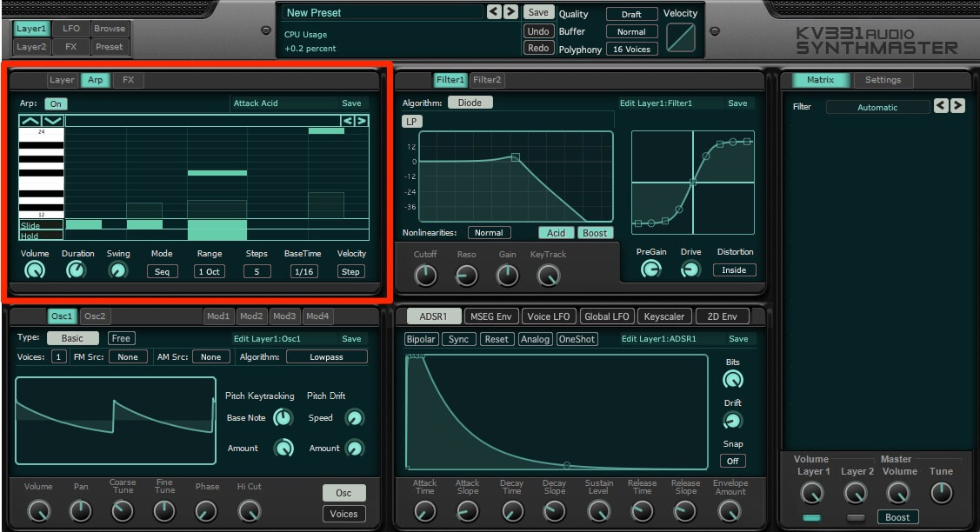This screenshot has width=980, height=532.
Task: Open the BaseTime dropdown showing 1/16
Action: tap(303, 271)
